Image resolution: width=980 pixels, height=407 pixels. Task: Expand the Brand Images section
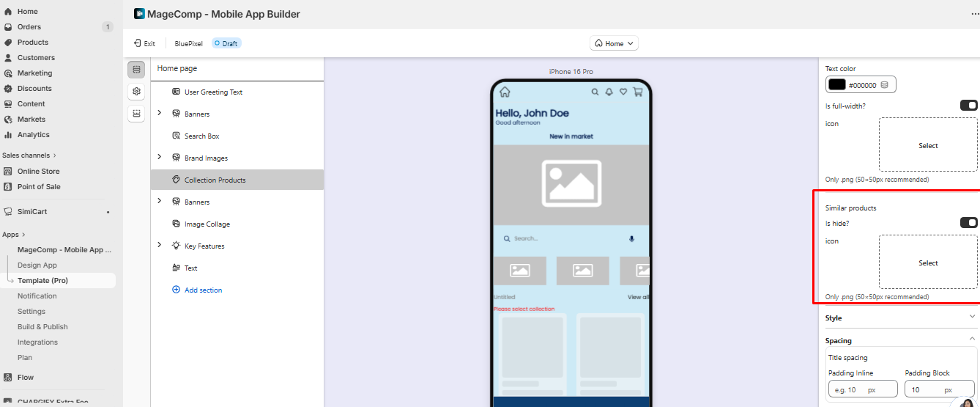tap(160, 158)
